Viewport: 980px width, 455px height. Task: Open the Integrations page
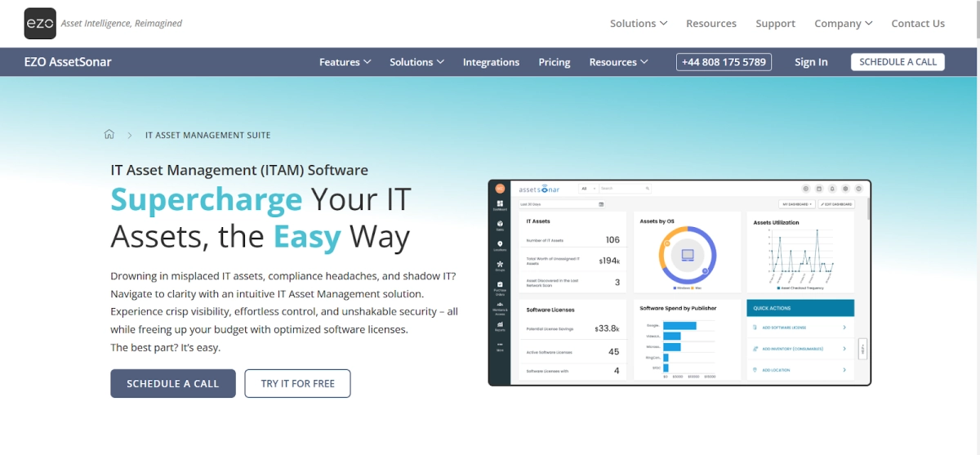(491, 62)
